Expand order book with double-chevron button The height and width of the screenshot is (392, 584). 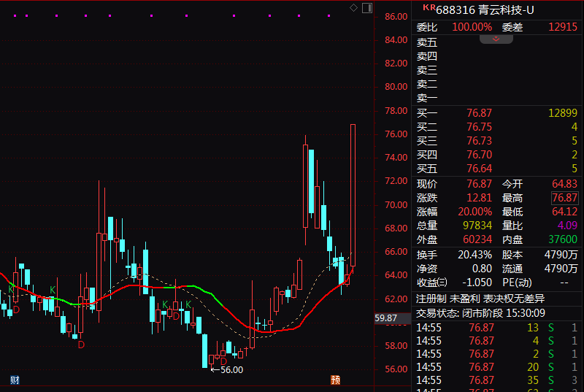tap(496, 39)
